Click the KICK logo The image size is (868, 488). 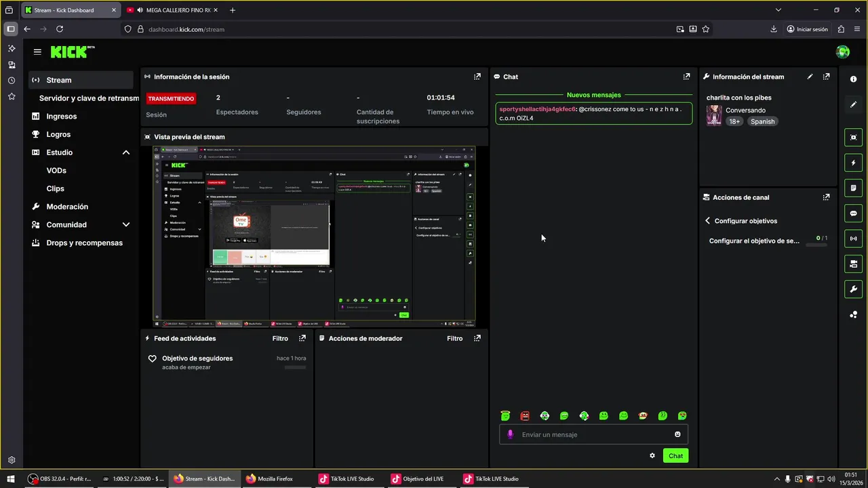click(73, 52)
